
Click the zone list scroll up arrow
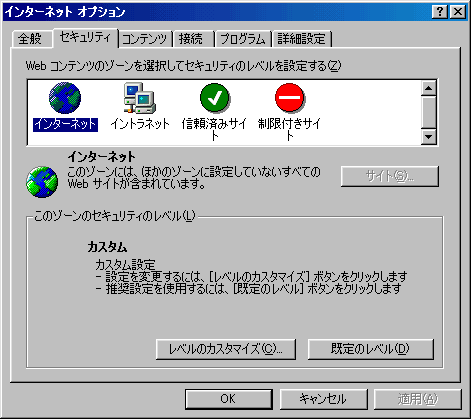(x=429, y=88)
